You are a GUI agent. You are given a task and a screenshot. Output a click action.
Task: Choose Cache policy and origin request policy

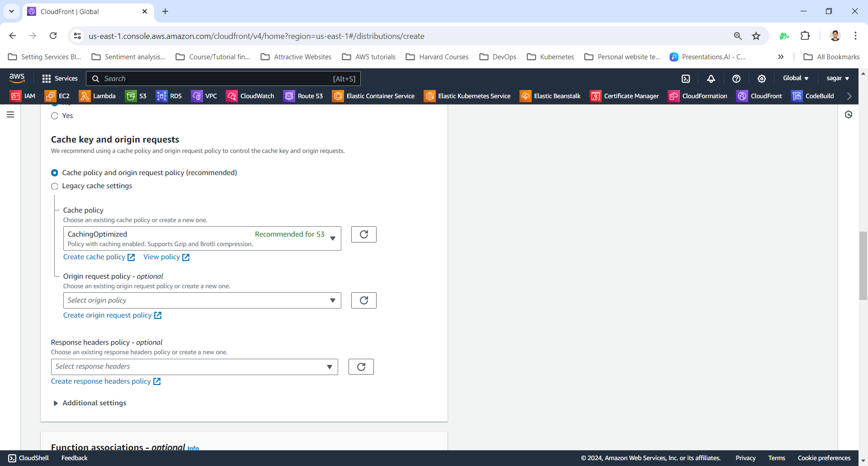55,173
